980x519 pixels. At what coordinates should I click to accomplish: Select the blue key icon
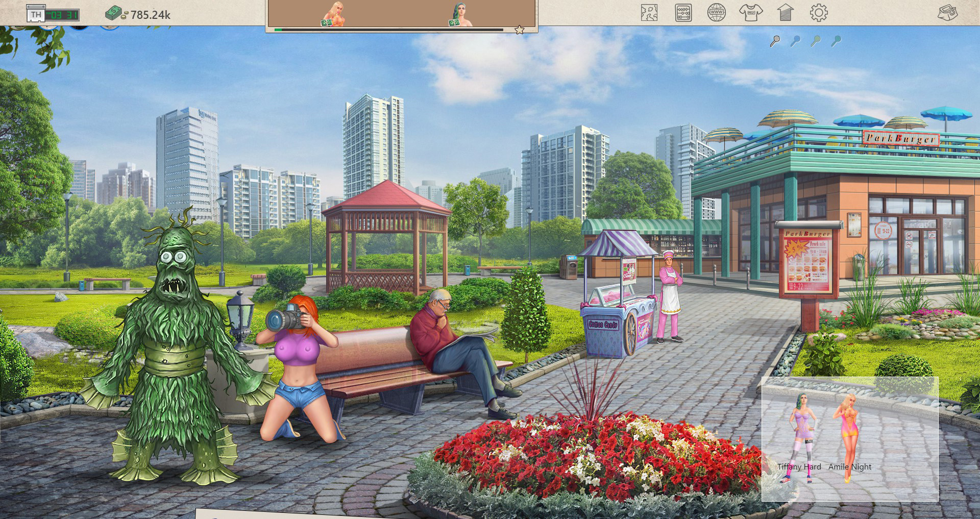pyautogui.click(x=795, y=41)
